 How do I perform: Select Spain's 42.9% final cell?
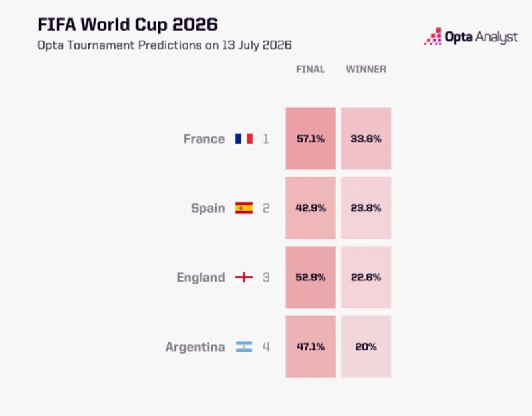pos(311,208)
